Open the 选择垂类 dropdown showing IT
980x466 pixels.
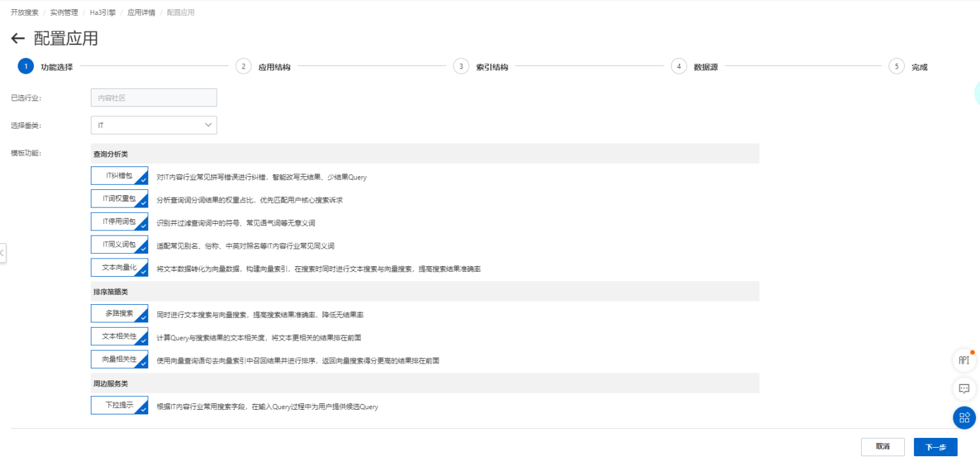pyautogui.click(x=154, y=125)
